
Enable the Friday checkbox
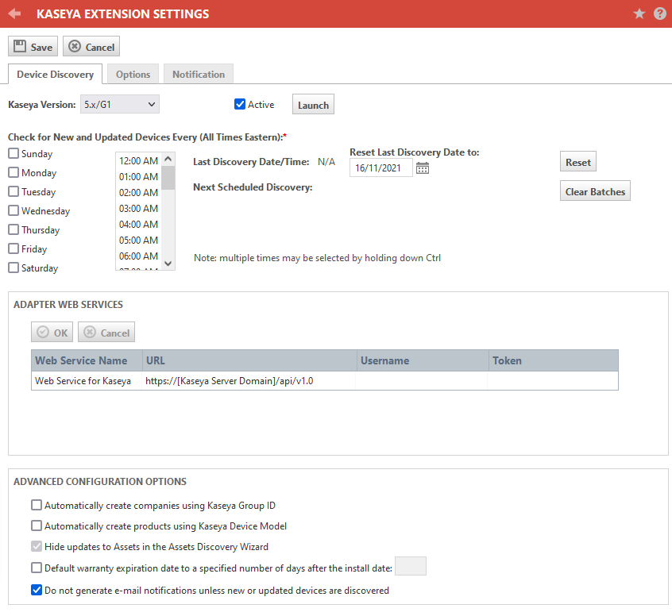(14, 248)
